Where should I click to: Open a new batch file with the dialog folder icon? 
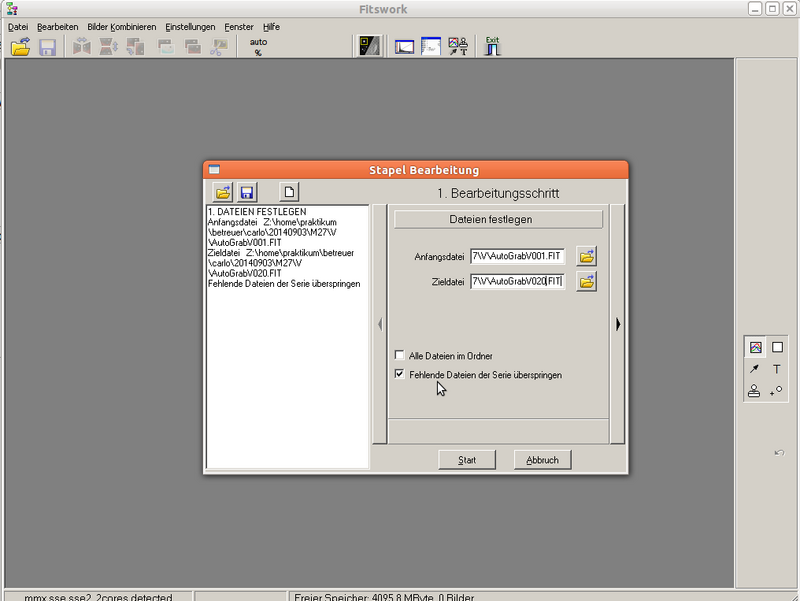click(222, 192)
